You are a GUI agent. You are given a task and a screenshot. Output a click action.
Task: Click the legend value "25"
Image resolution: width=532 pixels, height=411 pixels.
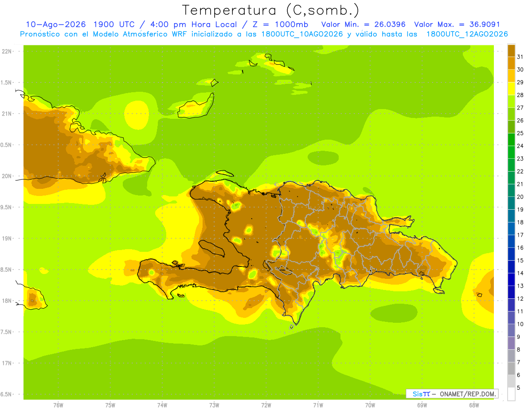(x=520, y=133)
